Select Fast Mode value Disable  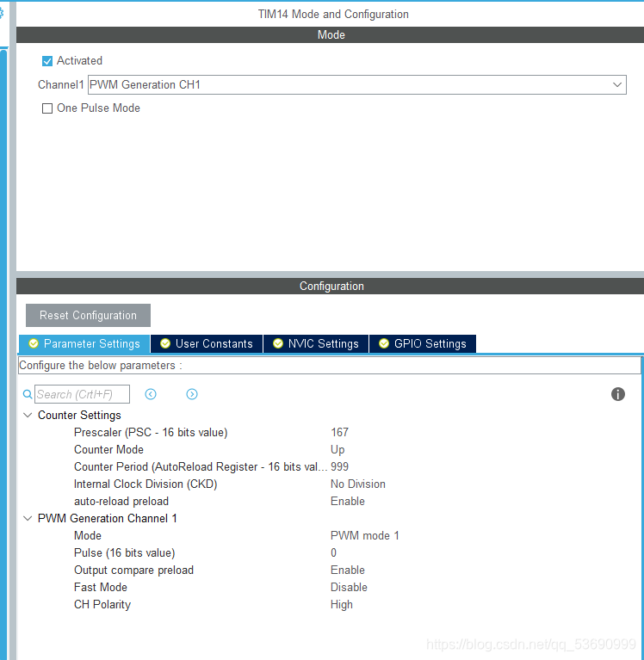point(349,587)
